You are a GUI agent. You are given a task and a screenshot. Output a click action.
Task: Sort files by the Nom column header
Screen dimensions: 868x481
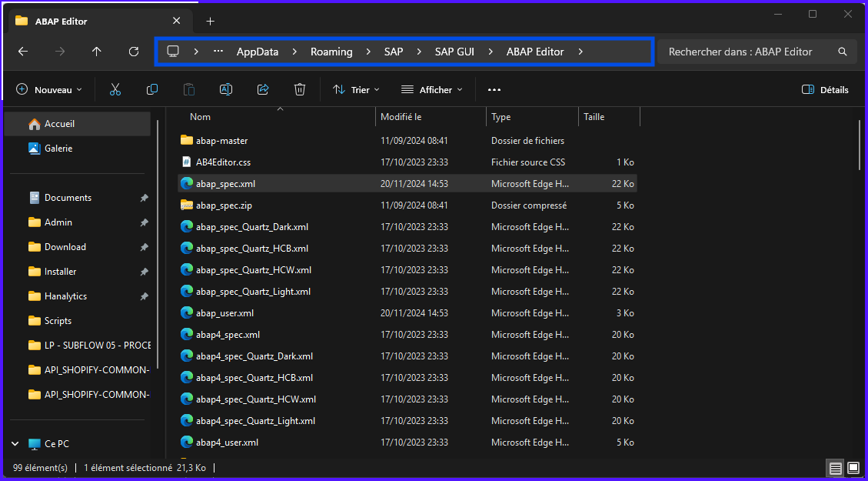201,117
